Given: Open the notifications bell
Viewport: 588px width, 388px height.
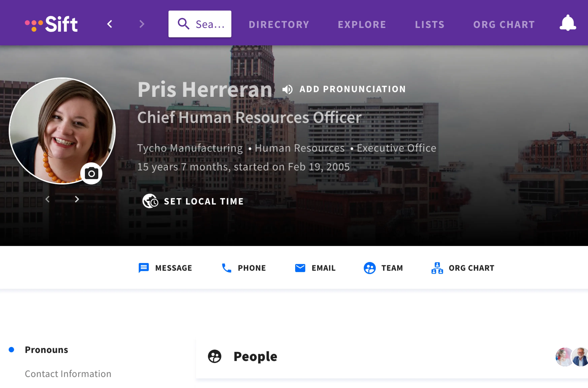Looking at the screenshot, I should pos(567,23).
